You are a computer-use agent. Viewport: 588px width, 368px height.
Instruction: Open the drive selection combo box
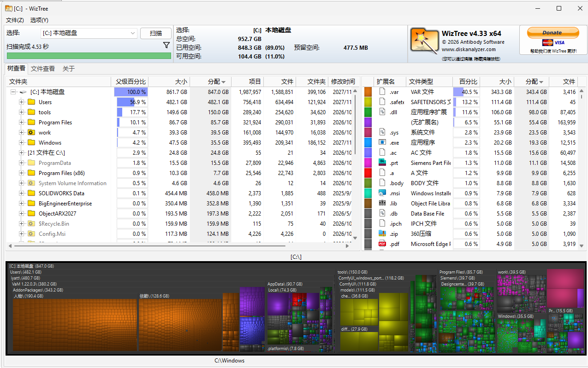pos(89,33)
